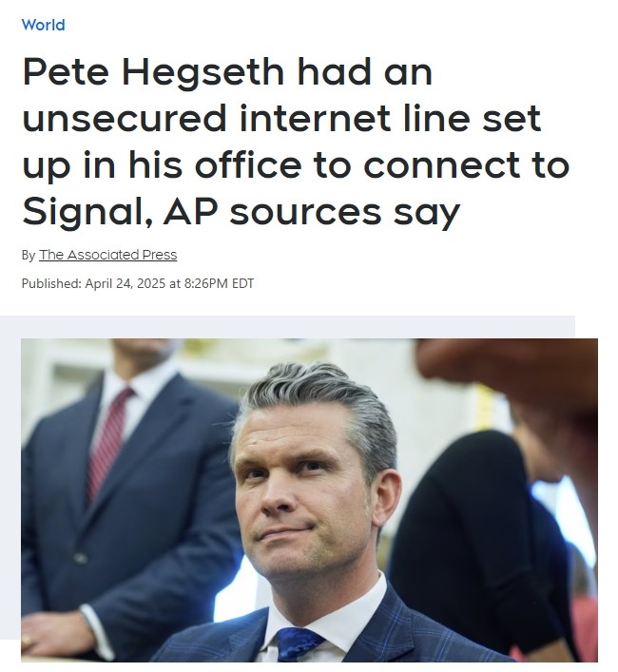
Task: Click the "unsecured internet line set" headline line
Action: click(x=281, y=119)
